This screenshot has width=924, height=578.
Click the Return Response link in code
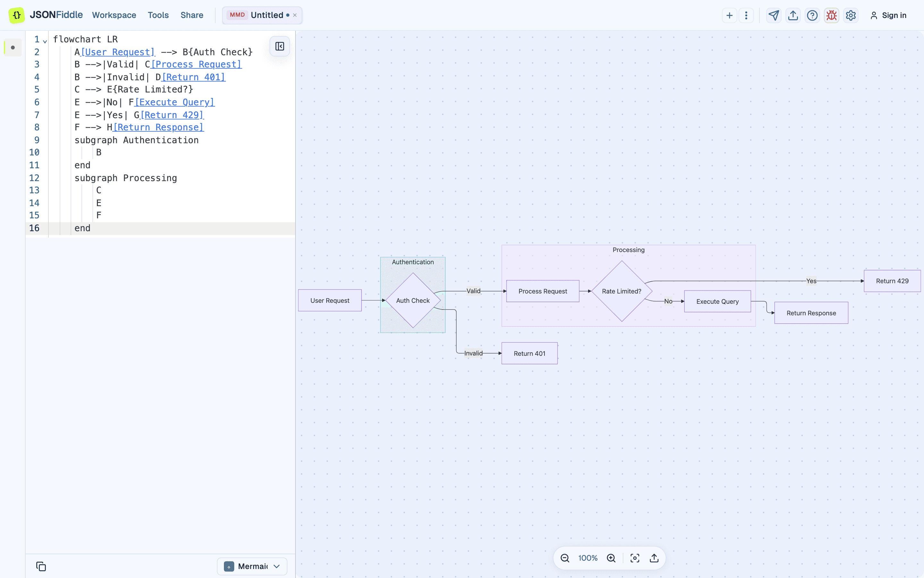[158, 127]
